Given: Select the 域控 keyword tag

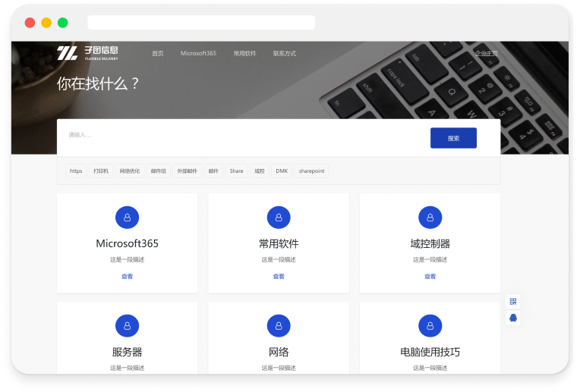Looking at the screenshot, I should coord(260,171).
